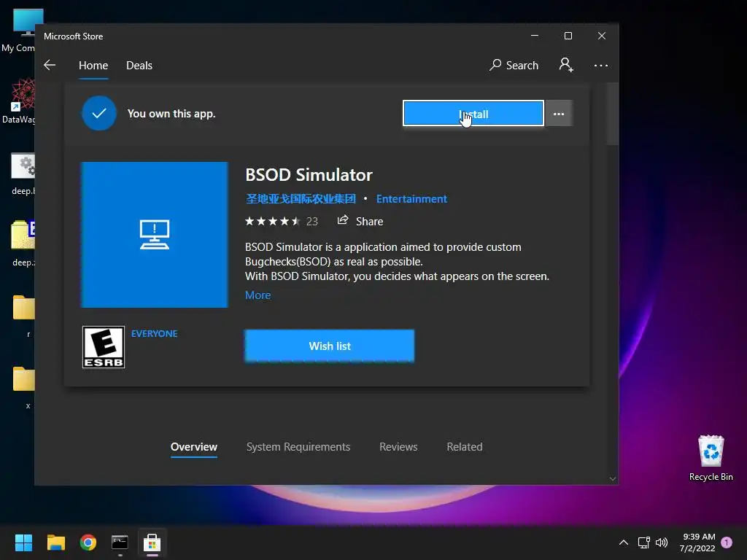747x560 pixels.
Task: Open File Explorer from the taskbar
Action: pyautogui.click(x=55, y=542)
